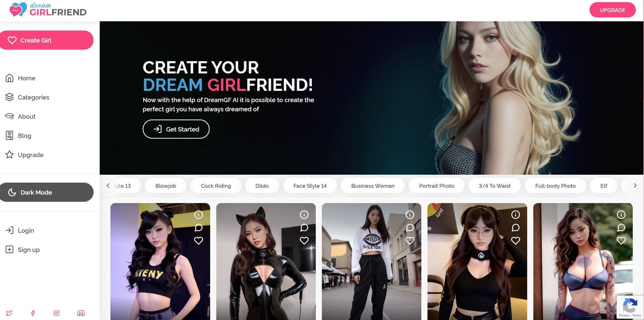Favorite the street photo girl card
Screen dimensions: 644x320
point(410,241)
